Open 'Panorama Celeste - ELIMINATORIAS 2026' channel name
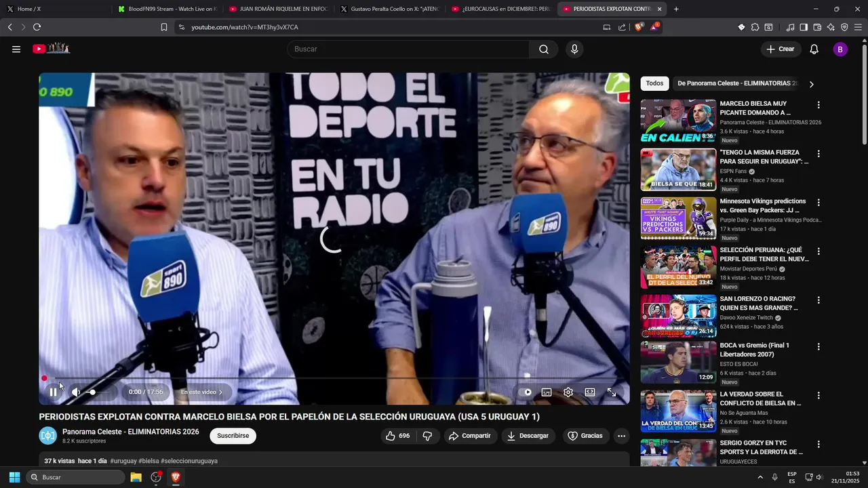 pos(131,432)
